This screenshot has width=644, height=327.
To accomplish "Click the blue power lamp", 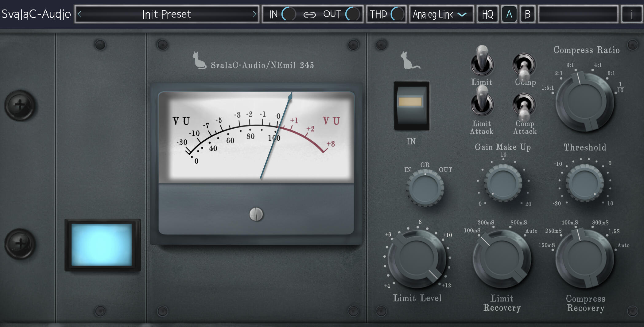I will point(102,245).
